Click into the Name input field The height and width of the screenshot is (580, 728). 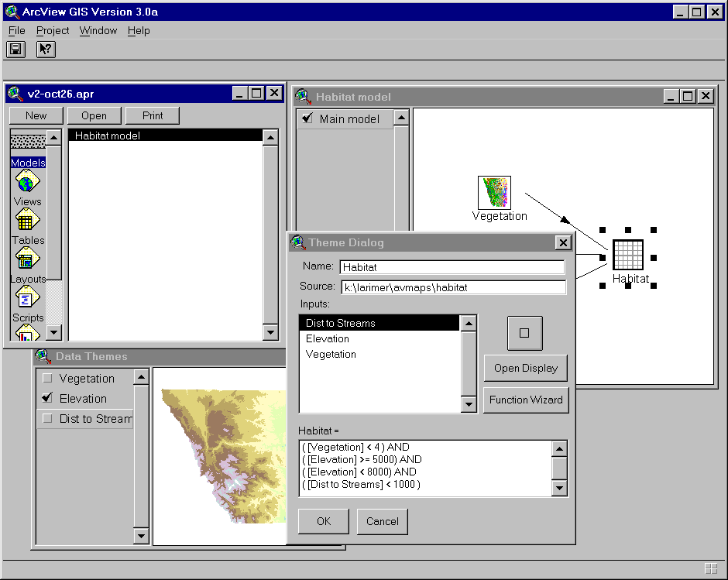tap(452, 266)
